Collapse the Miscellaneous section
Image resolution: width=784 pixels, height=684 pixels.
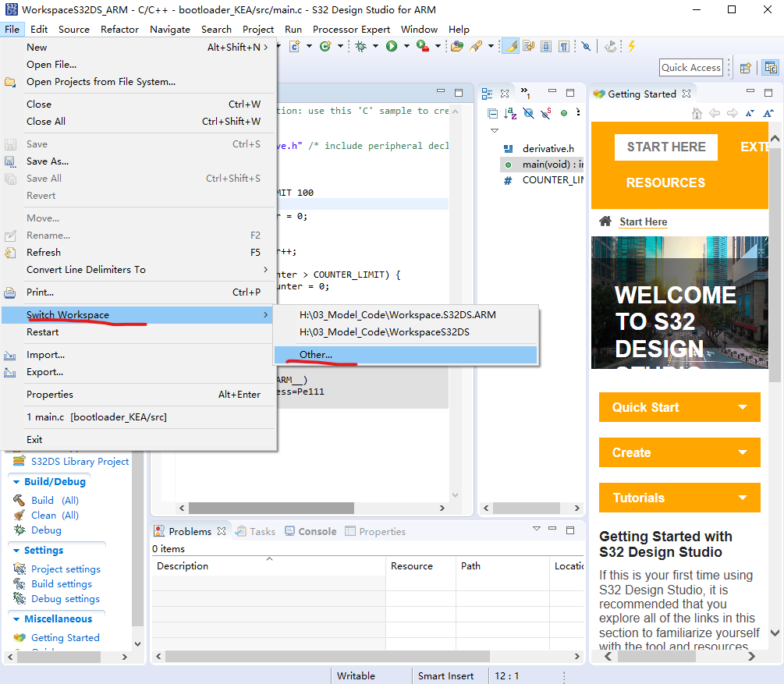[x=16, y=619]
